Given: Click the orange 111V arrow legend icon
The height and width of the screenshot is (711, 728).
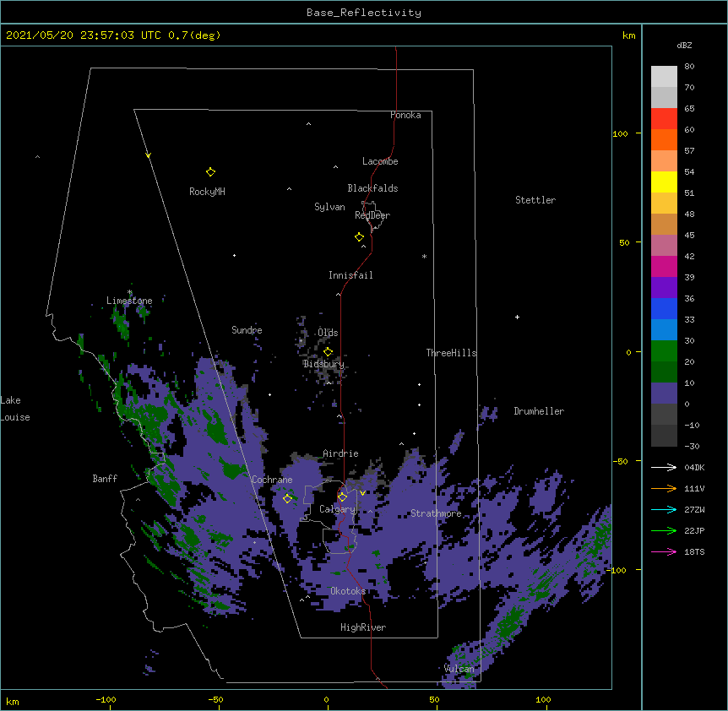Looking at the screenshot, I should 664,488.
